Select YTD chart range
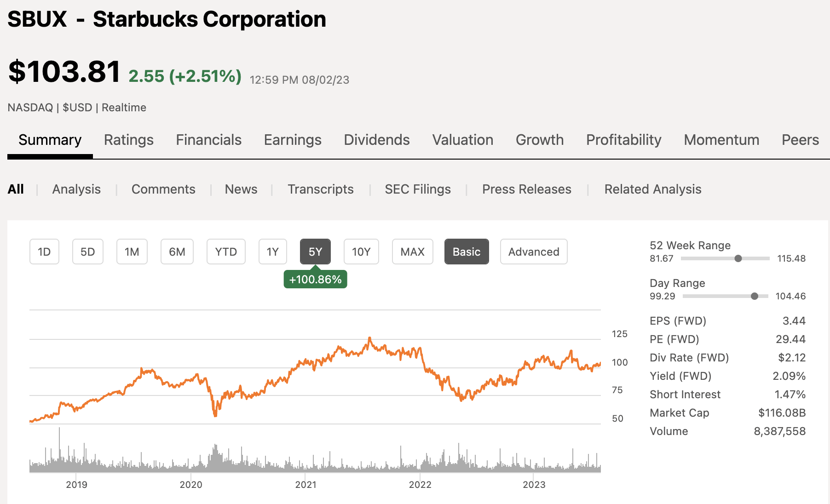830x504 pixels. click(x=226, y=252)
